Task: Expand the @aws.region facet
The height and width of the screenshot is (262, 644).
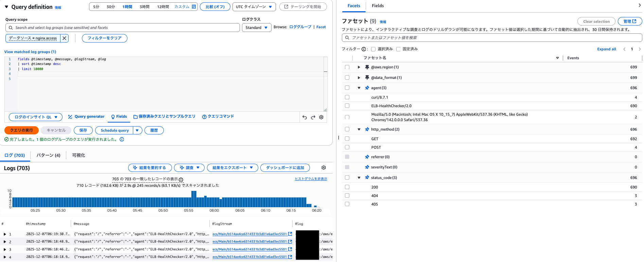Action: [359, 67]
